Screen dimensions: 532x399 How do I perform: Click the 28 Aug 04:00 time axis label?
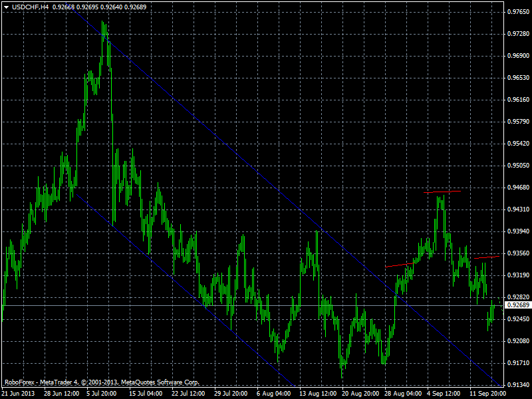402,394
